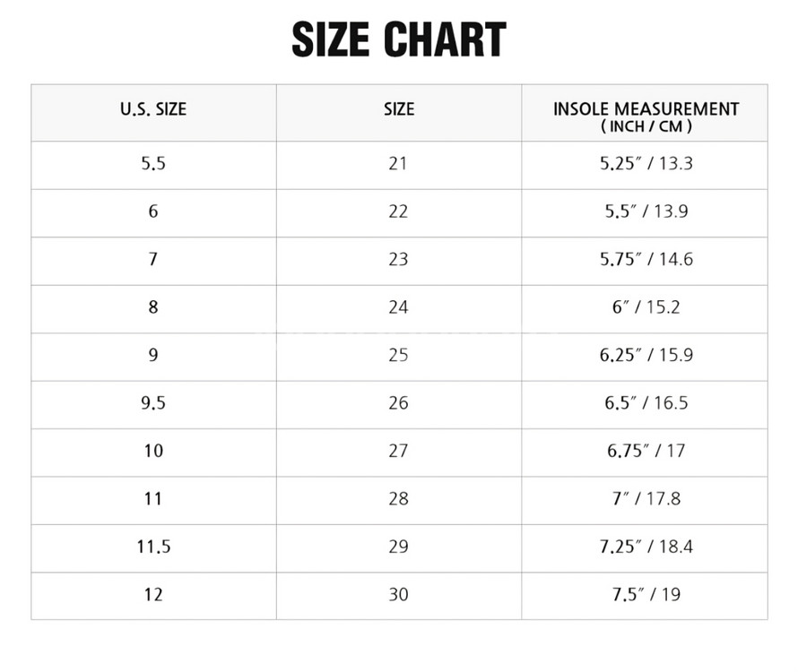Click size 26 cell
798x672 pixels.
click(x=398, y=403)
